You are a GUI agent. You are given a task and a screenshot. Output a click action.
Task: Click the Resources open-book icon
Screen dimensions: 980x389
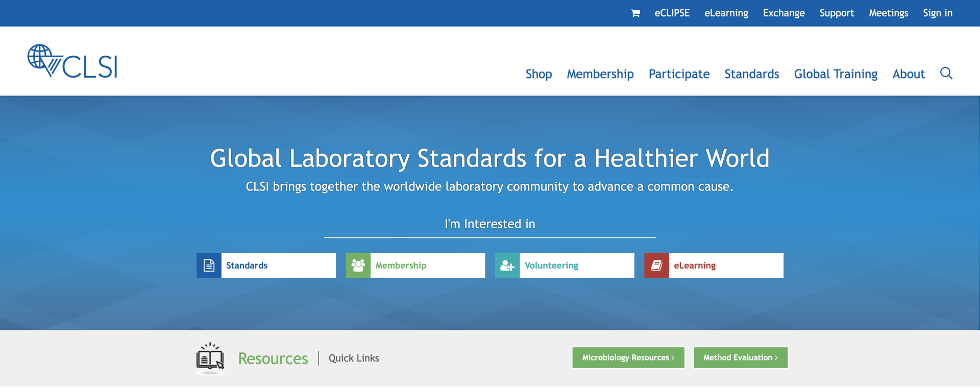point(210,358)
